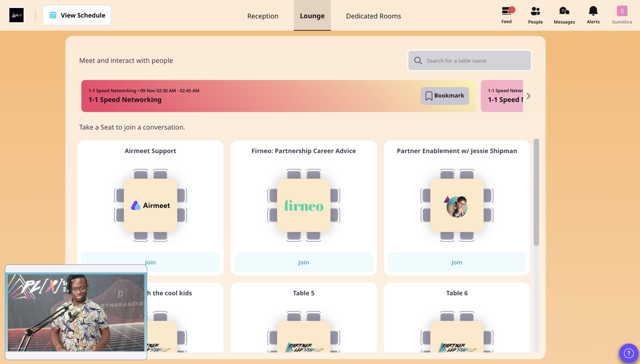Take the bottom-left seat at Airmeet Support
This screenshot has width=640, height=364.
(140, 236)
